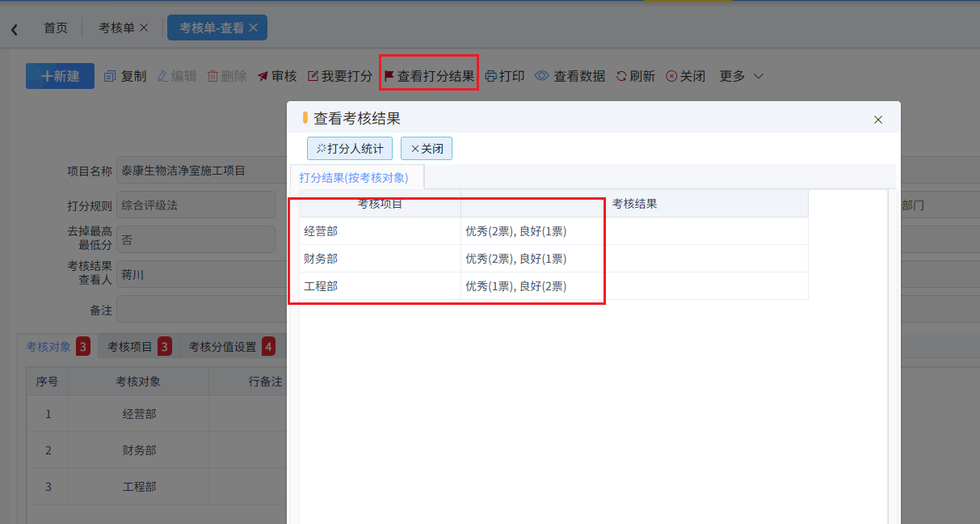Viewport: 980px width, 524px height.
Task: Switch to the 考核分值设置 tab
Action: pyautogui.click(x=231, y=347)
